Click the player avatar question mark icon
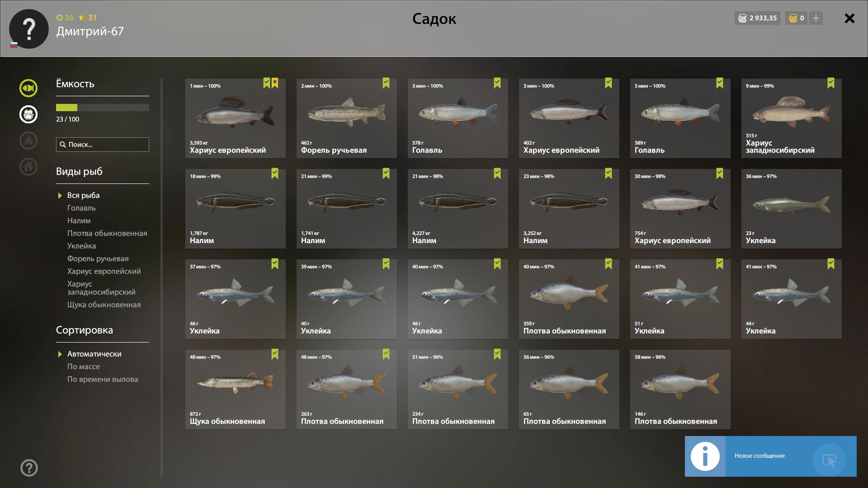868x488 pixels. (29, 29)
